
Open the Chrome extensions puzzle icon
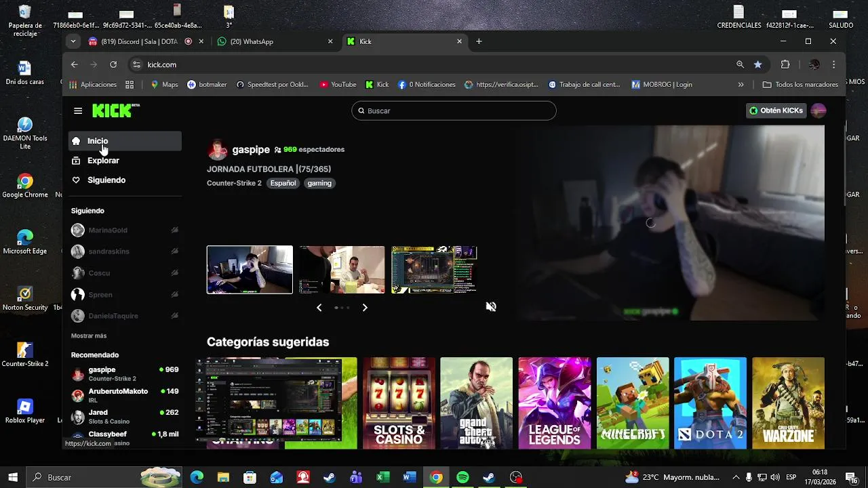click(785, 64)
